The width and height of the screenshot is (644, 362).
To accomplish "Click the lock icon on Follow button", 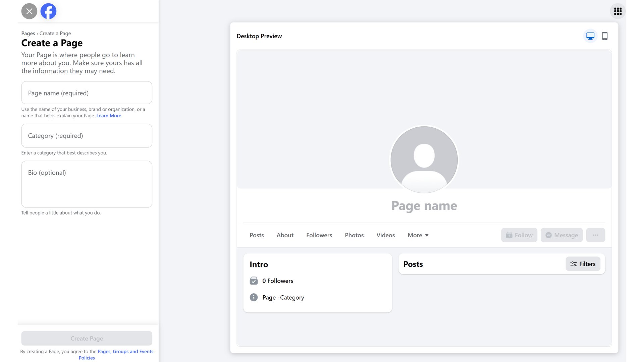I will 509,235.
